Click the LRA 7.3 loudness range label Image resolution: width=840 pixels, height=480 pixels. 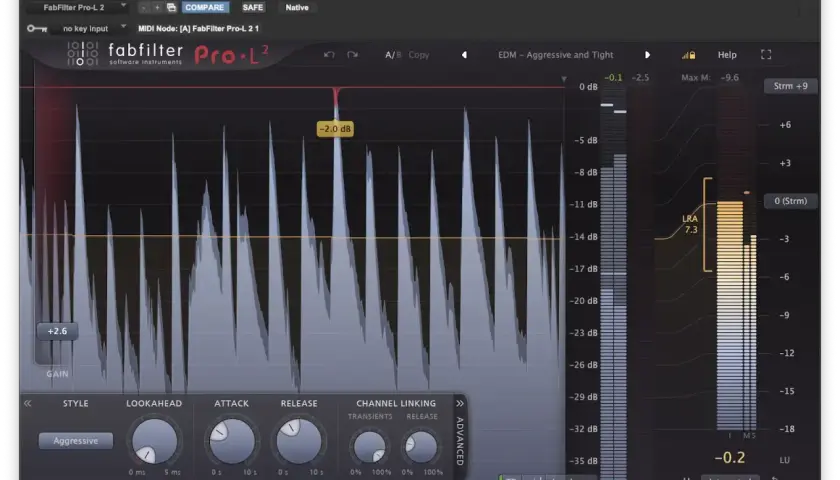691,224
